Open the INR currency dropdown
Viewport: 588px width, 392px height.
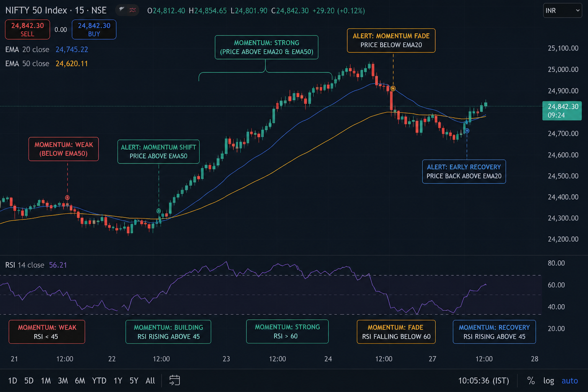562,11
